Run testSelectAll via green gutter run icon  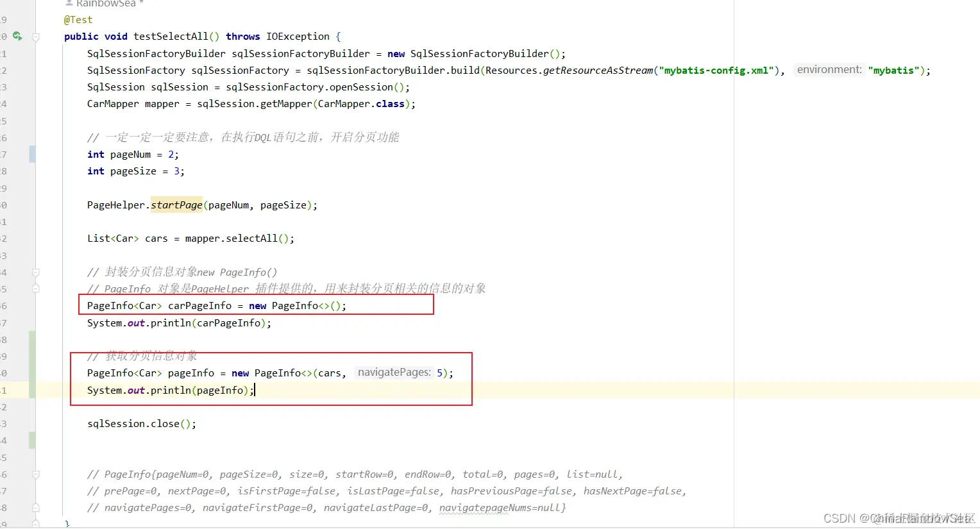(17, 37)
